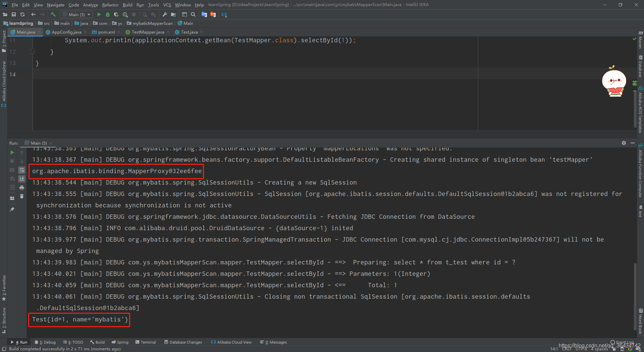
Task: Click the red Translate and Replace icon
Action: coord(213,14)
